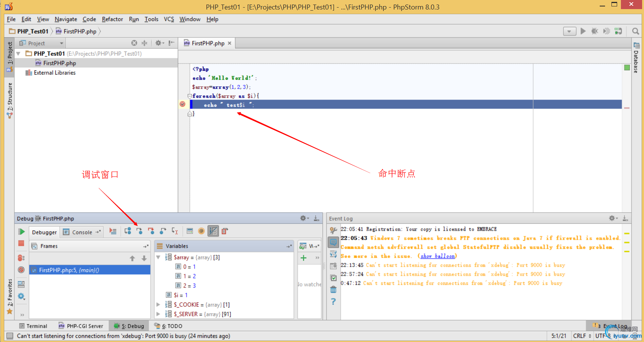
Task: Toggle soft wraps in Event Log
Action: click(x=333, y=254)
